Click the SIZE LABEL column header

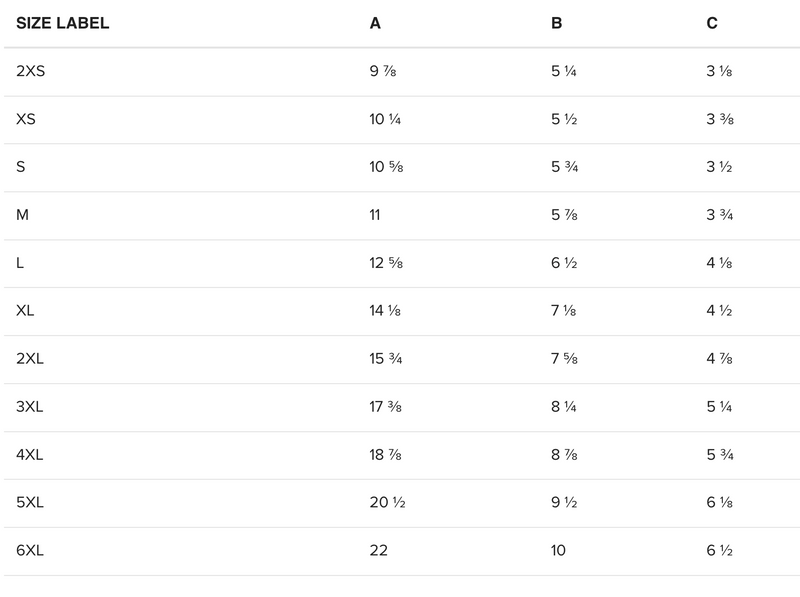pos(62,24)
